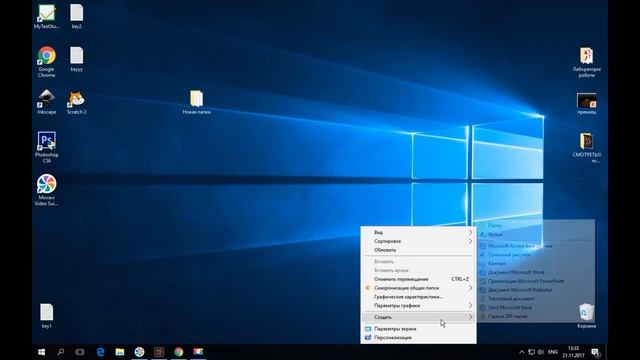Create Microsoft Access database from submenu
Screen dimensions: 640x360
tap(536, 246)
